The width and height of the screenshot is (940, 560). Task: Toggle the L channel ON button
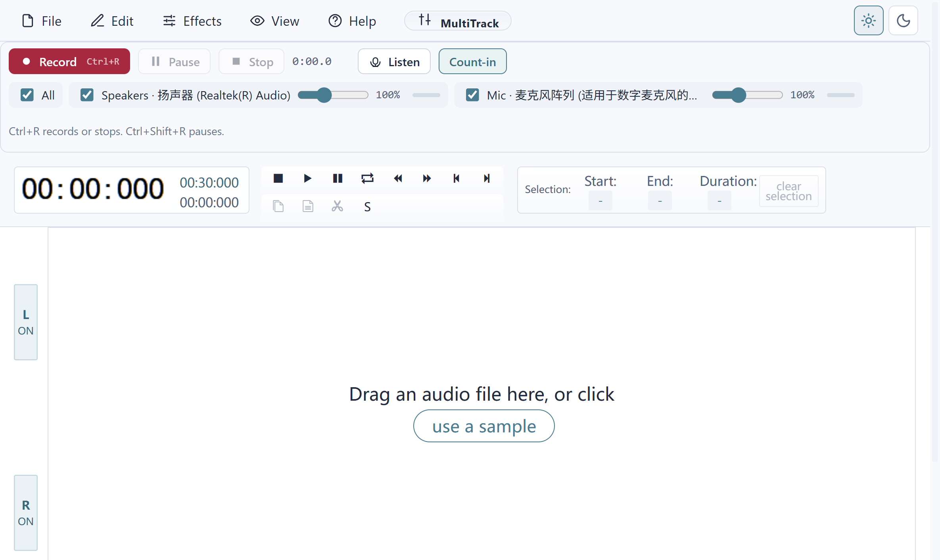coord(26,322)
